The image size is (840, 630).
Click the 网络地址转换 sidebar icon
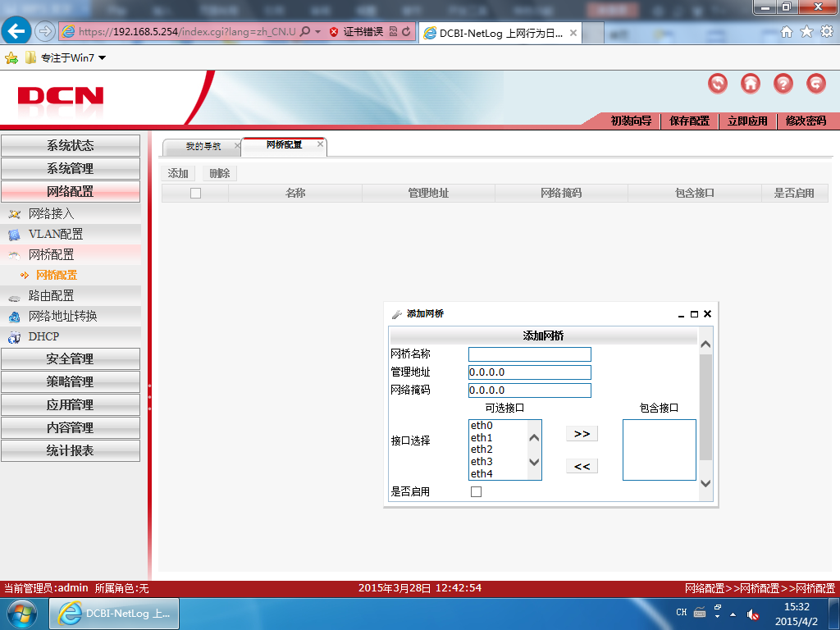pyautogui.click(x=15, y=317)
